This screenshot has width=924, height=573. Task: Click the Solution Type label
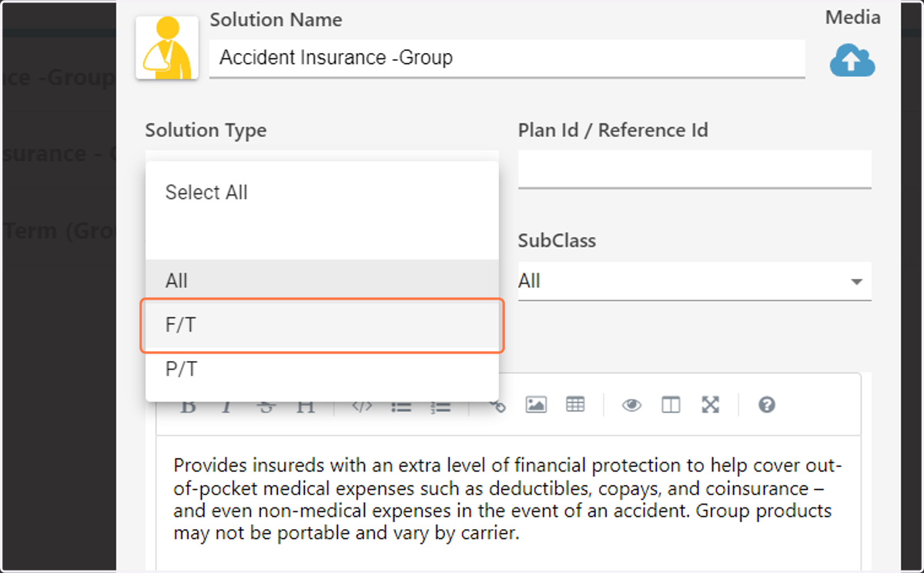click(206, 130)
